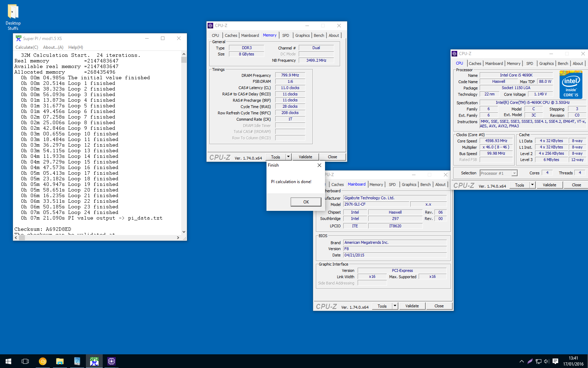
Task: Click the Checksum A692D8ED line
Action: 43,229
